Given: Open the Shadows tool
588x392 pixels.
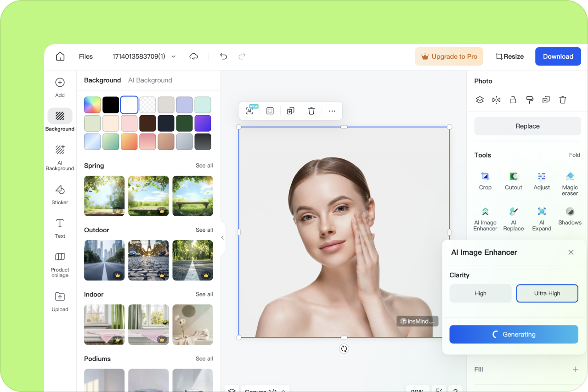Looking at the screenshot, I should [x=570, y=216].
